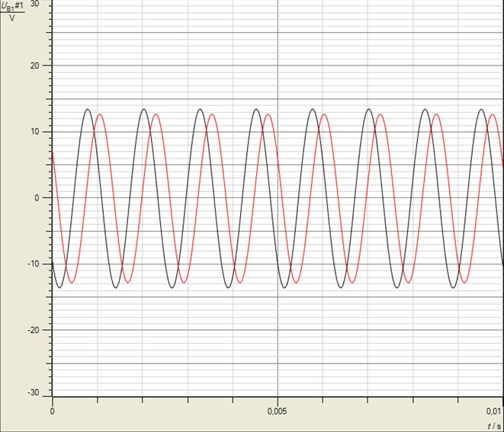Click the 0,01 label on the time axis
Viewport: 504px width, 432px height.
pyautogui.click(x=493, y=411)
